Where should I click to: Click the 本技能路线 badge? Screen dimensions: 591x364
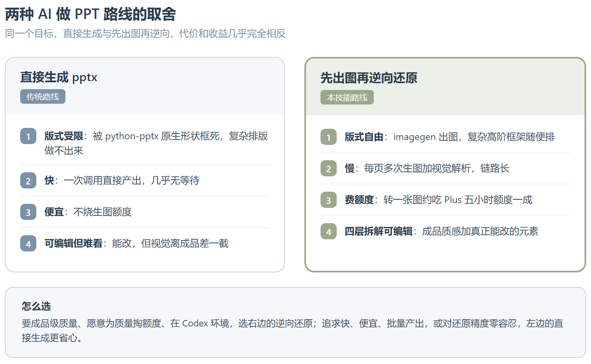click(x=347, y=98)
